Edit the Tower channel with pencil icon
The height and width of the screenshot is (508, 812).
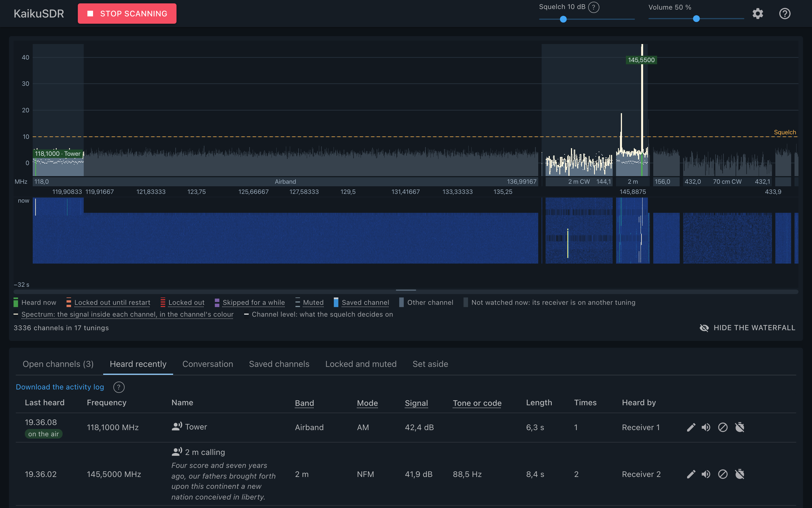(x=691, y=427)
